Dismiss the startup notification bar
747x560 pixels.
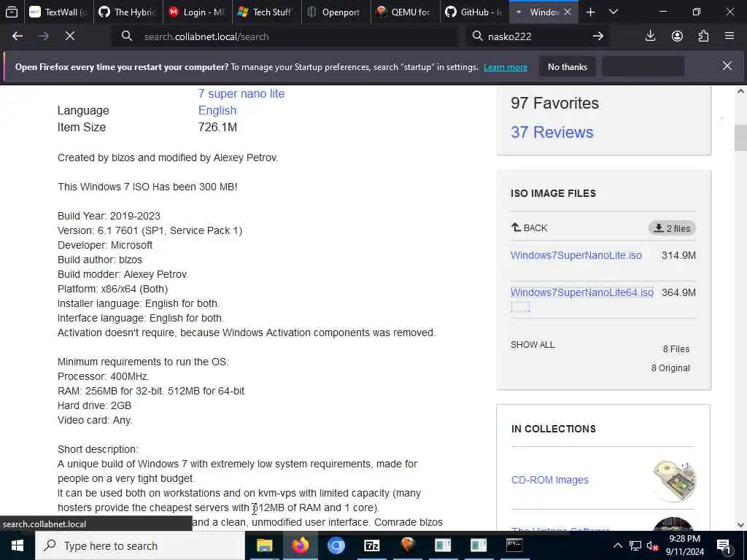pyautogui.click(x=727, y=66)
